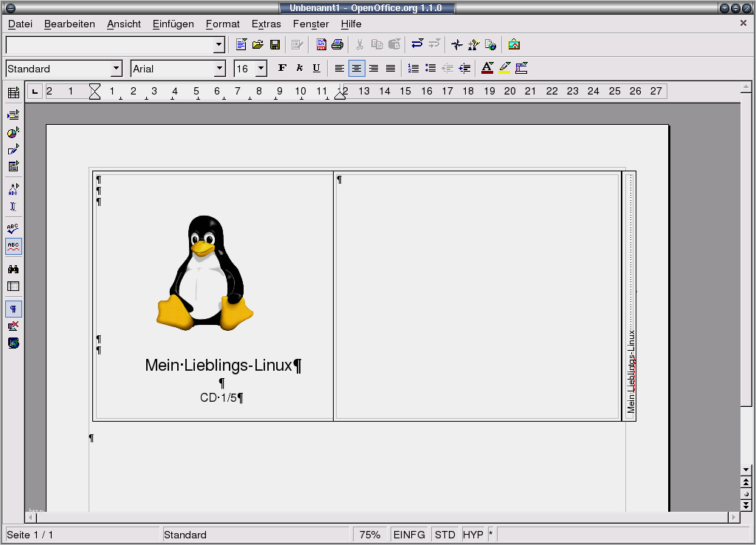
Task: Click the Tux penguin image
Action: click(x=205, y=272)
